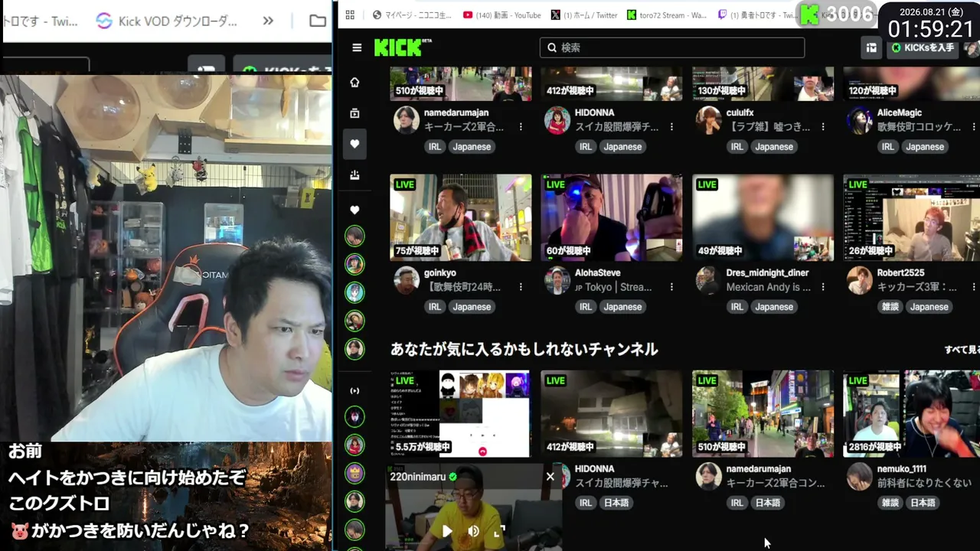Open the 歌舞伎町コロッケ stream title by AliceMagic

pos(919,127)
